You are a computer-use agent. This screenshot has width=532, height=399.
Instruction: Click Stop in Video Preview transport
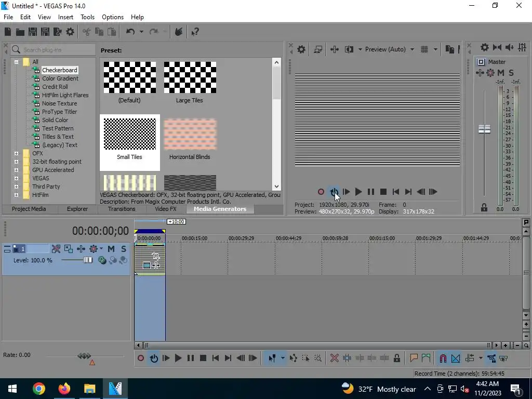[383, 192]
